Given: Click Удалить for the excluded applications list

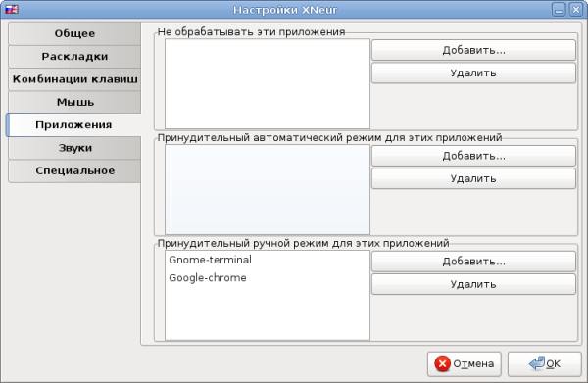Looking at the screenshot, I should (473, 73).
